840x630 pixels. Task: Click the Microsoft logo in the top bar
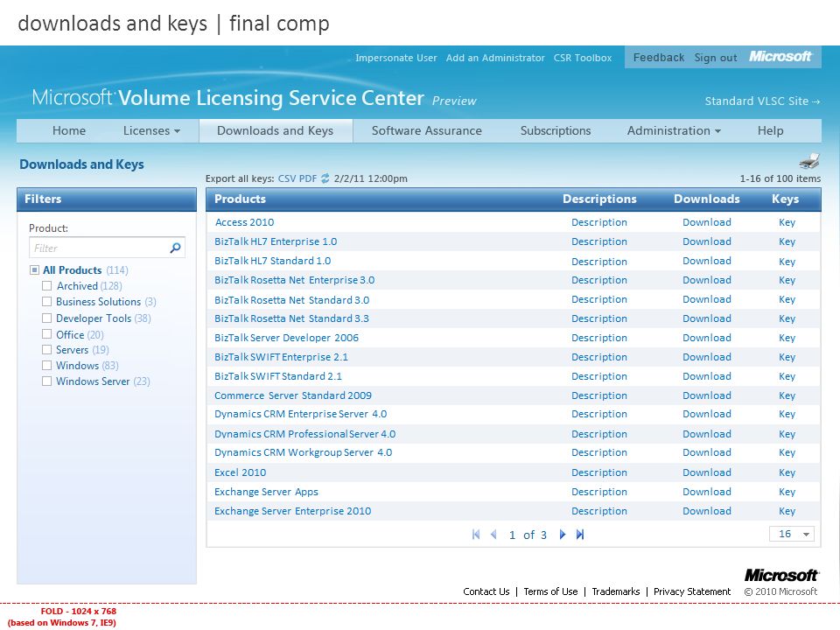pyautogui.click(x=780, y=57)
